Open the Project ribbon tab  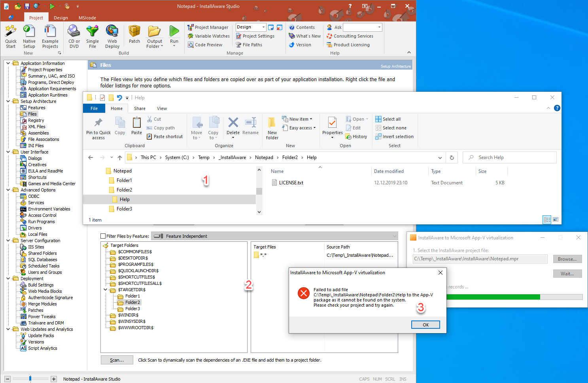pos(36,18)
